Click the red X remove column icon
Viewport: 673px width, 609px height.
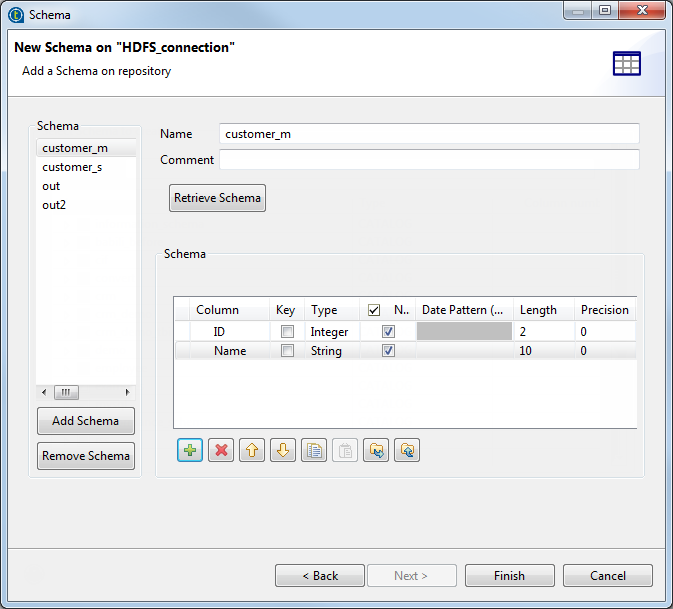[221, 450]
